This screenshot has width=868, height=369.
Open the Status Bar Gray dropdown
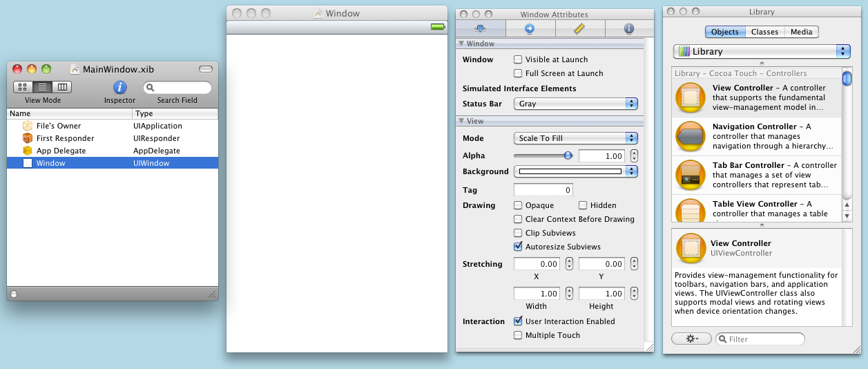click(x=575, y=104)
